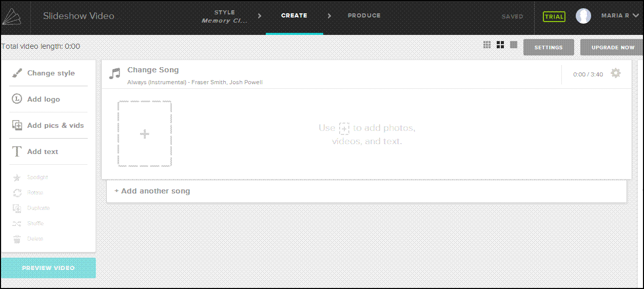644x289 pixels.
Task: Click the Duplicate icon
Action: point(17,208)
